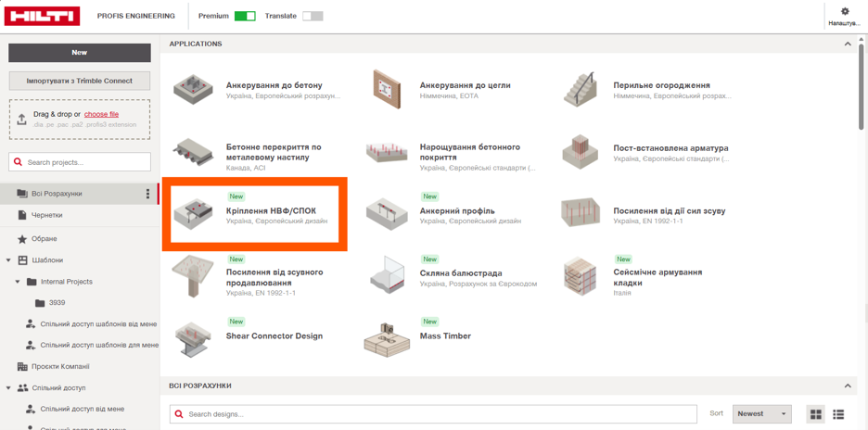Switch to grid view of designs
The width and height of the screenshot is (868, 430).
pos(816,414)
